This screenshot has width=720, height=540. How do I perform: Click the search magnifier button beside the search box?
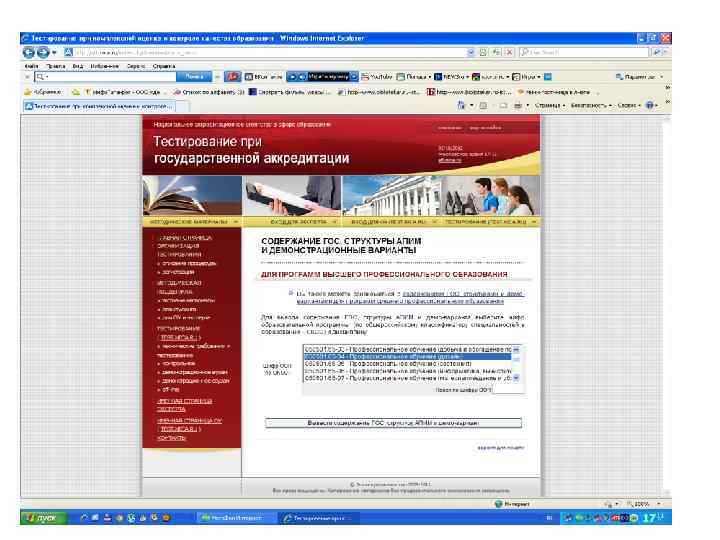pos(657,52)
